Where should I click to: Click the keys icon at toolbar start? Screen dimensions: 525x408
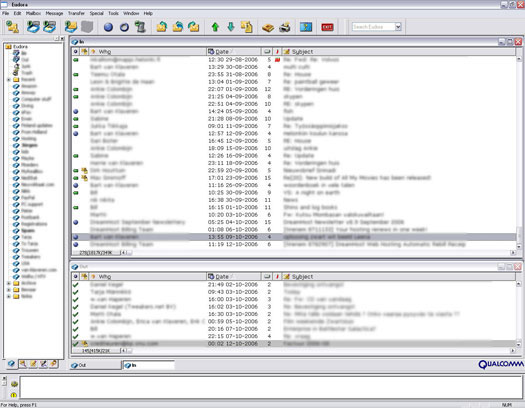pos(13,26)
